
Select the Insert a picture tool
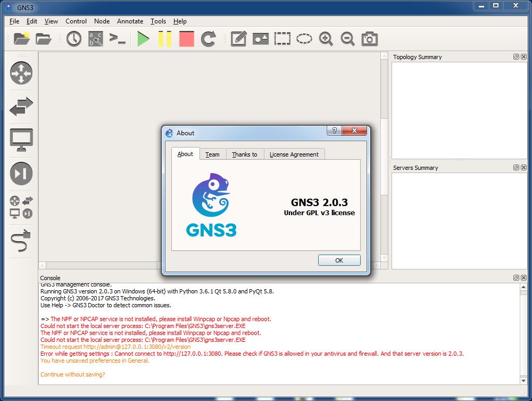(261, 39)
